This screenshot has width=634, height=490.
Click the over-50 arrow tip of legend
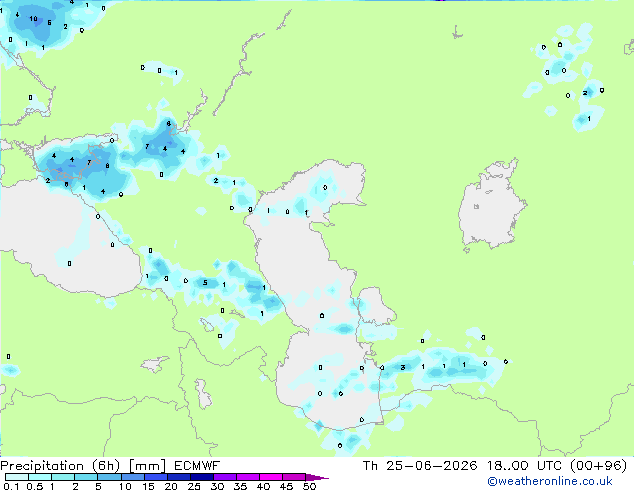(x=317, y=477)
